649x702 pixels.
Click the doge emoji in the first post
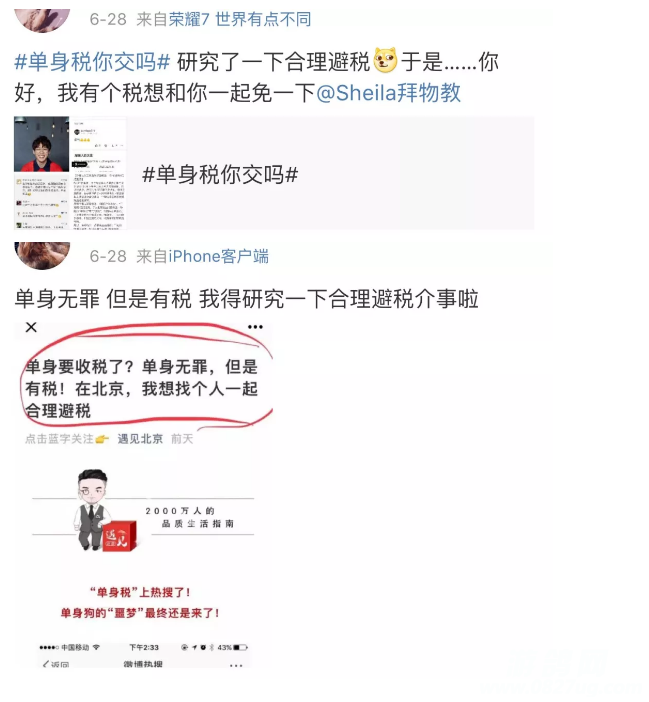click(385, 60)
